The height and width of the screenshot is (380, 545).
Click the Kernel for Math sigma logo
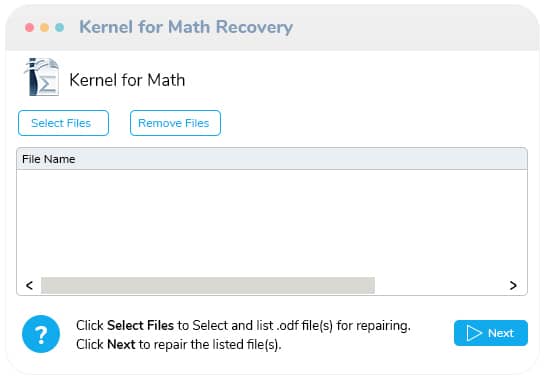[42, 77]
